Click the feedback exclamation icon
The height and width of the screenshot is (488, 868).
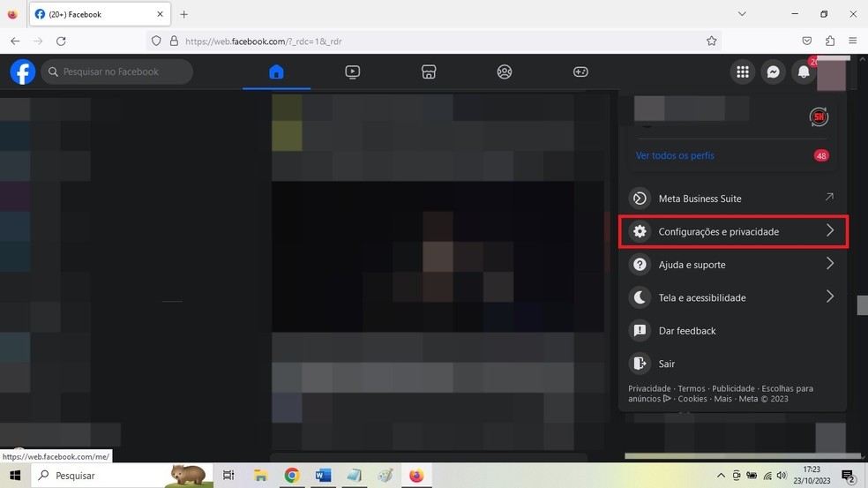[x=640, y=331]
